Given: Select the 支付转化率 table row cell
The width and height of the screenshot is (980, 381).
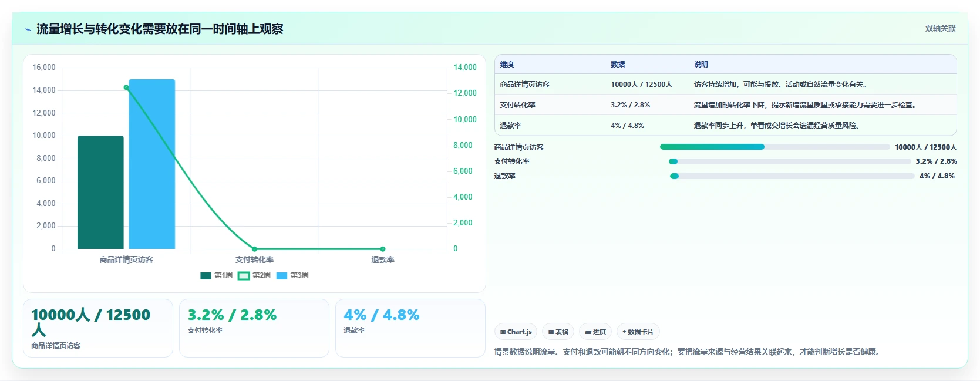Looking at the screenshot, I should pyautogui.click(x=518, y=105).
